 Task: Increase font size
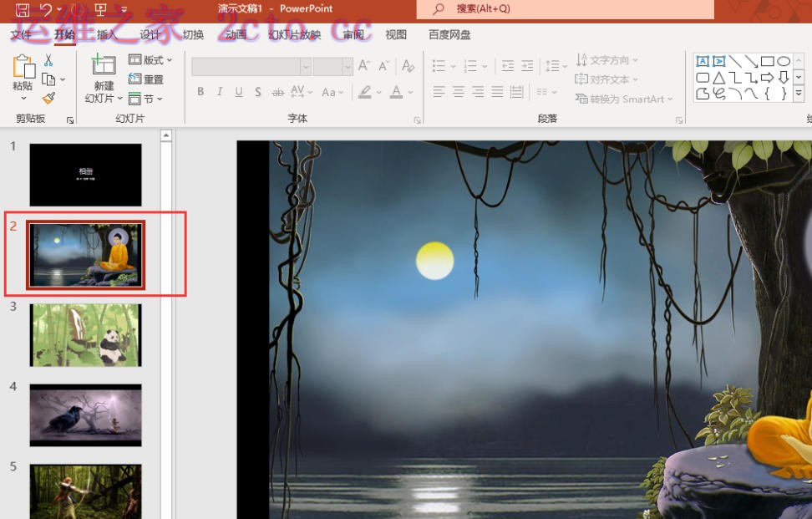(364, 65)
